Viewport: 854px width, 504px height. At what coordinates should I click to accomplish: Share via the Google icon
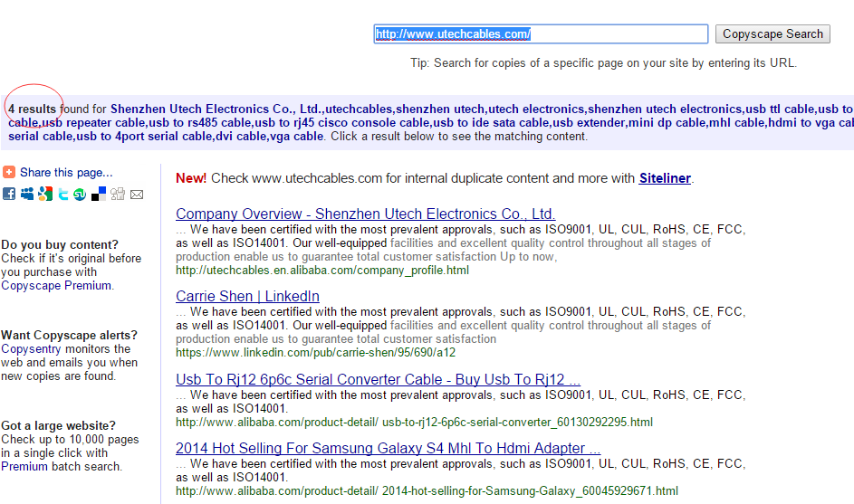pyautogui.click(x=45, y=194)
